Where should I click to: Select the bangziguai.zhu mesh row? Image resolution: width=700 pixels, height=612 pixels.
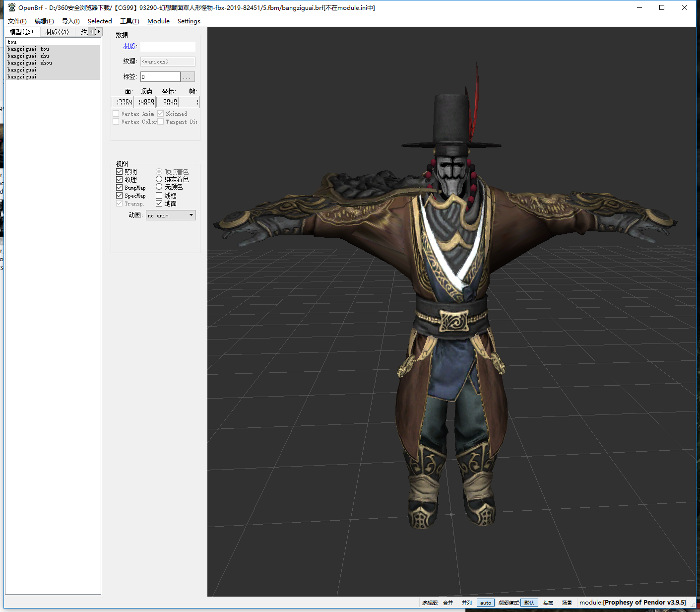coord(53,56)
